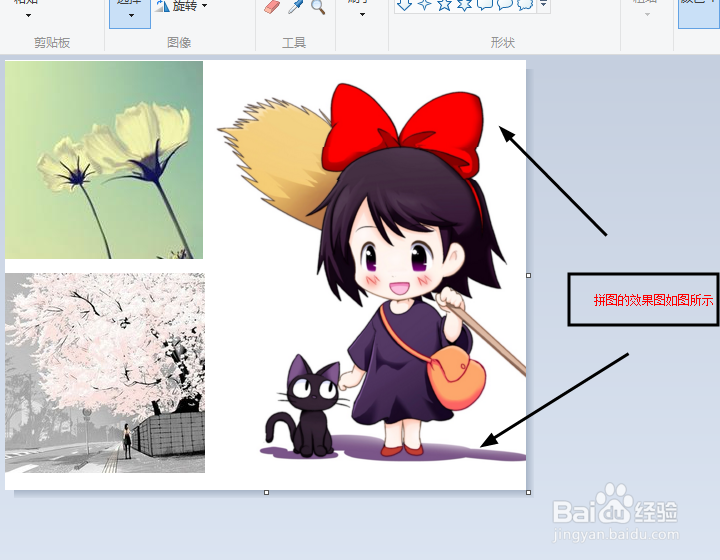Click the yellow flower picture on canvas
This screenshot has width=720, height=560.
click(104, 160)
